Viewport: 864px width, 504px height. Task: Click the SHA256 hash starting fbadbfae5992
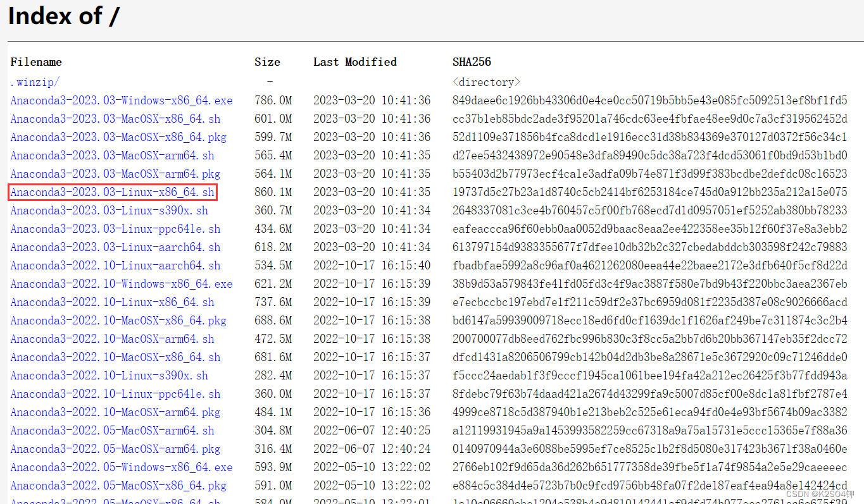[x=650, y=266]
